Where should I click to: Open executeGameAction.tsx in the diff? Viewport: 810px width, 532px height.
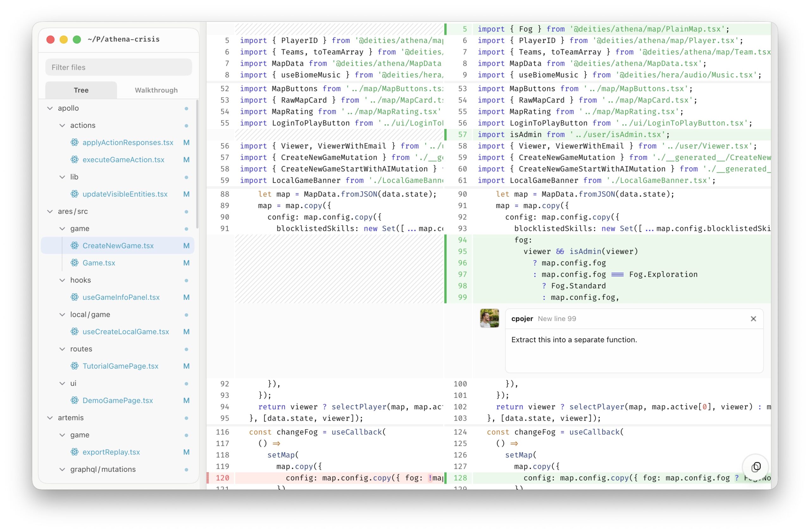point(123,159)
